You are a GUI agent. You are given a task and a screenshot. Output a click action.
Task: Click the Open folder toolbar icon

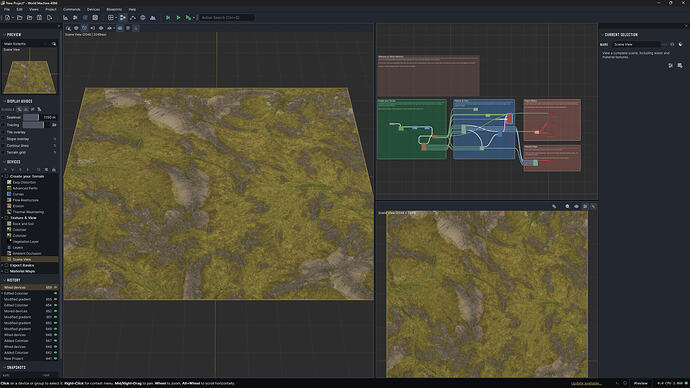pos(19,18)
